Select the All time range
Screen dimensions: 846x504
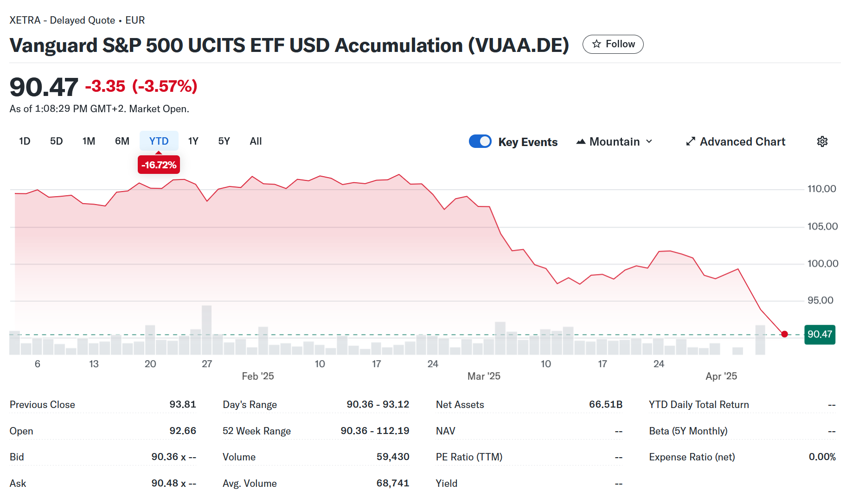pos(256,141)
